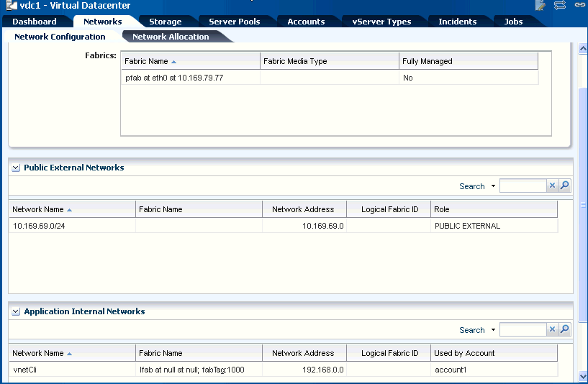Sort Application Internal Networks by Network Name
The width and height of the screenshot is (588, 384).
pyautogui.click(x=72, y=353)
